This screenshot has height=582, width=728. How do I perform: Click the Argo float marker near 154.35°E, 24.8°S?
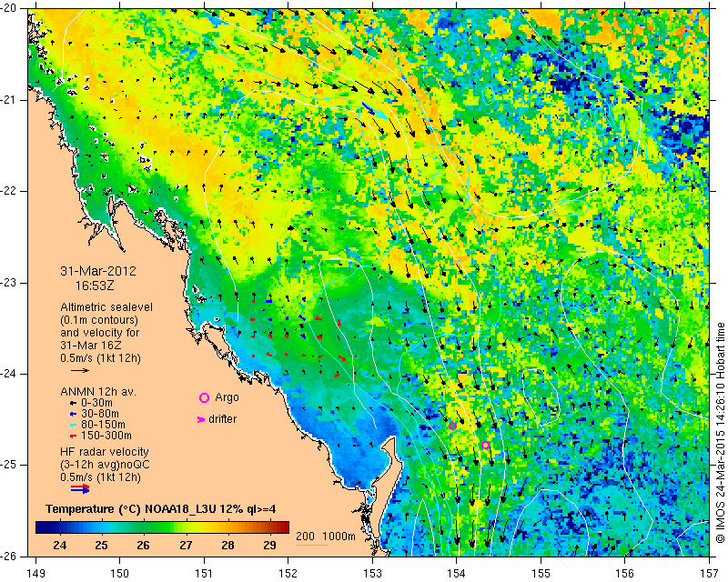[485, 445]
